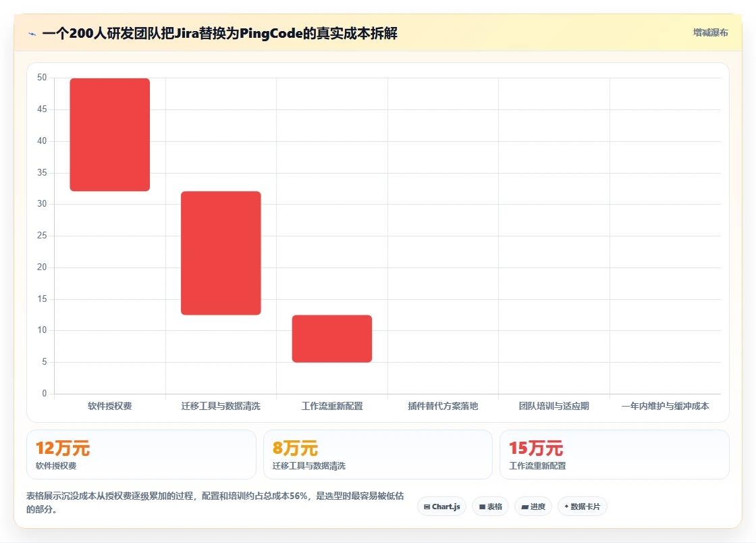
Task: Click the chart title about Jira替换为PingCode
Action: pos(220,34)
